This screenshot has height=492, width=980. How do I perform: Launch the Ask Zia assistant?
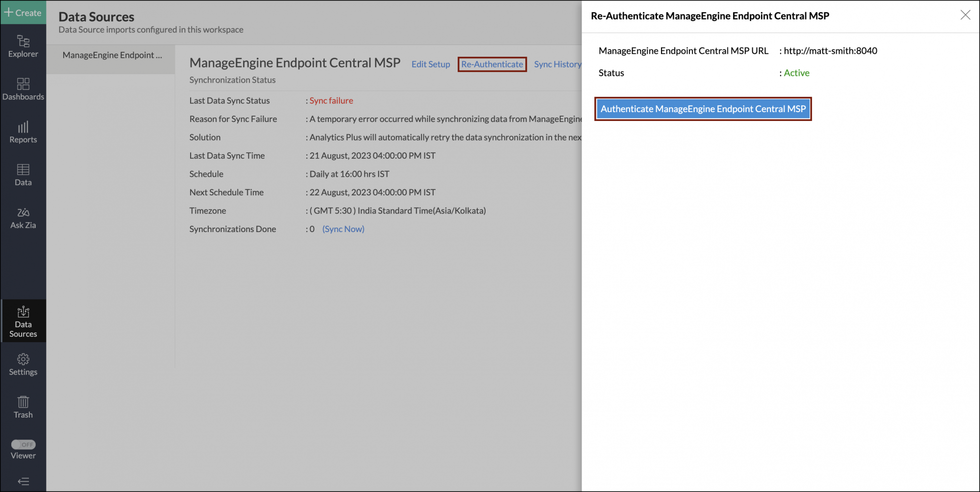click(23, 218)
